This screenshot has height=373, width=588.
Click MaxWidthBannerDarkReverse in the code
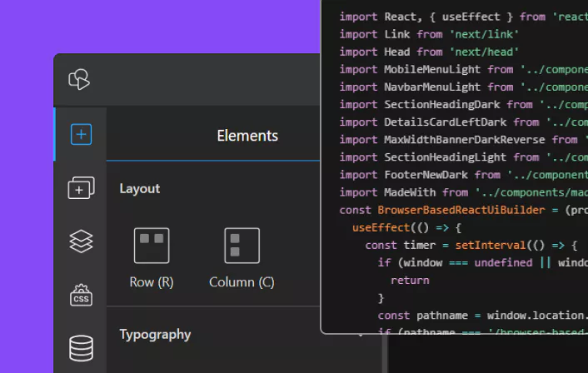[465, 139]
